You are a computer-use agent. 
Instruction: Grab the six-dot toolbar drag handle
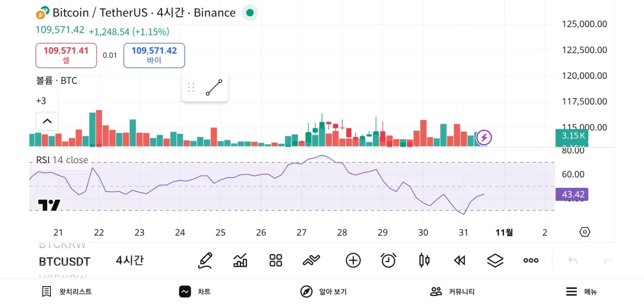tap(191, 88)
